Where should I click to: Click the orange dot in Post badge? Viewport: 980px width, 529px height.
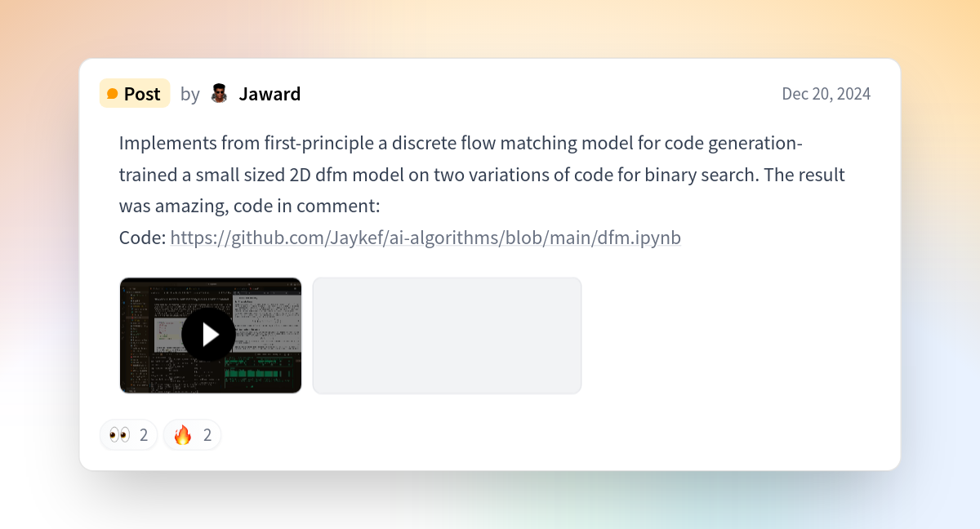(x=113, y=94)
